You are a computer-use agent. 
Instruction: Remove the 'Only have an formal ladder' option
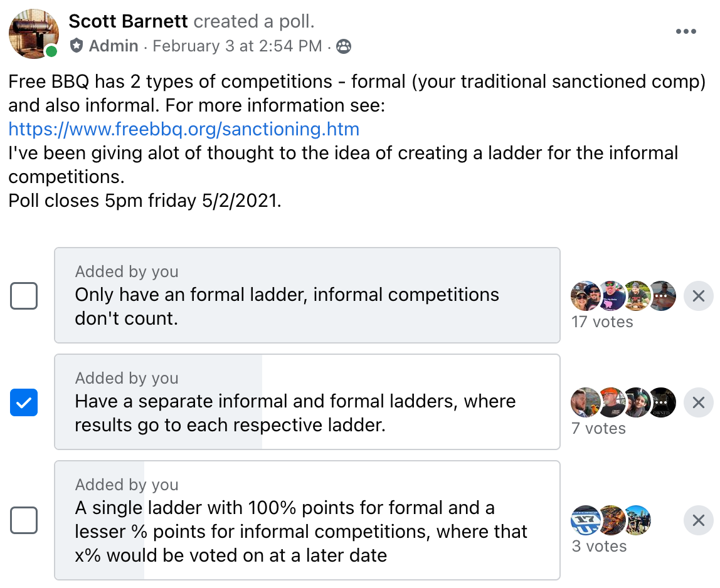tap(699, 296)
